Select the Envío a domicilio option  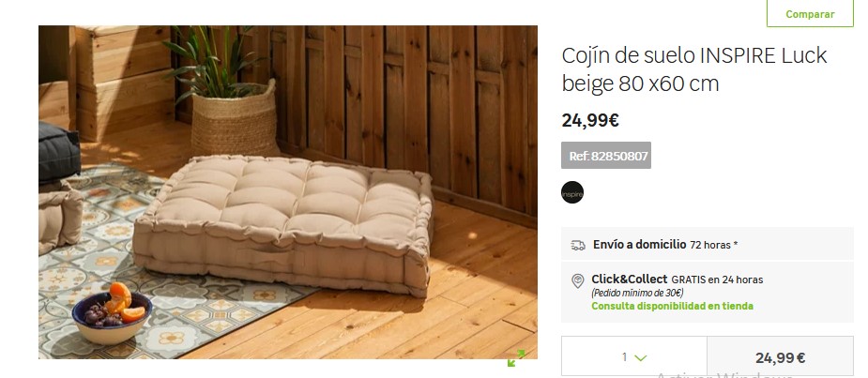(x=708, y=244)
